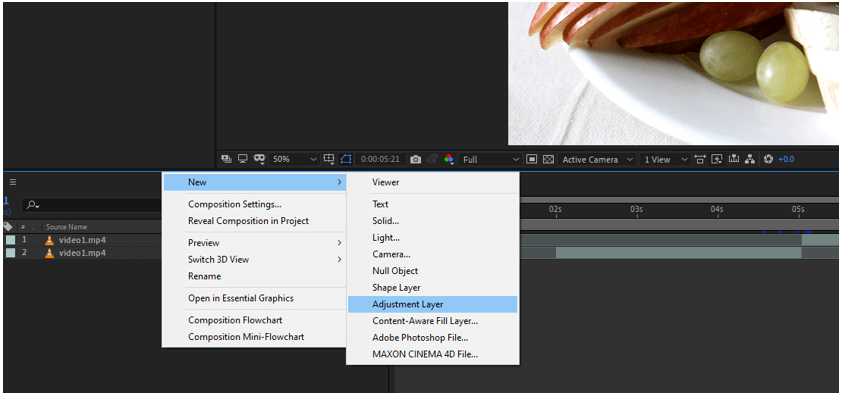The image size is (843, 398).
Task: Expand the New submenu arrow
Action: (339, 182)
